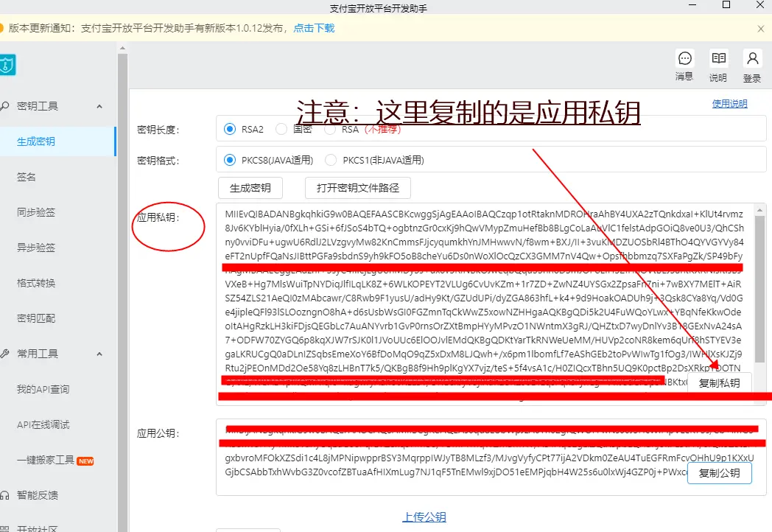Click the 密钥长度 label

(x=158, y=130)
